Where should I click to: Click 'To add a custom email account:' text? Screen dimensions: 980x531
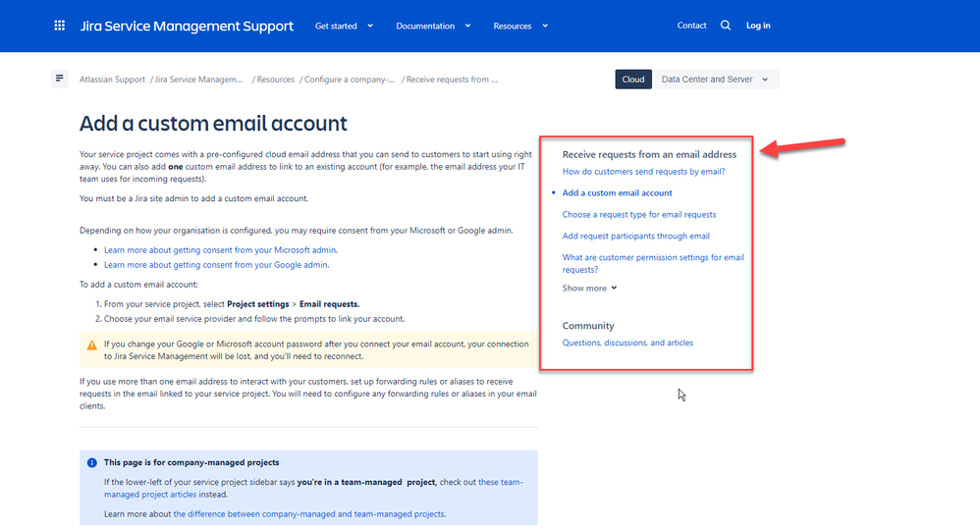[x=138, y=285]
